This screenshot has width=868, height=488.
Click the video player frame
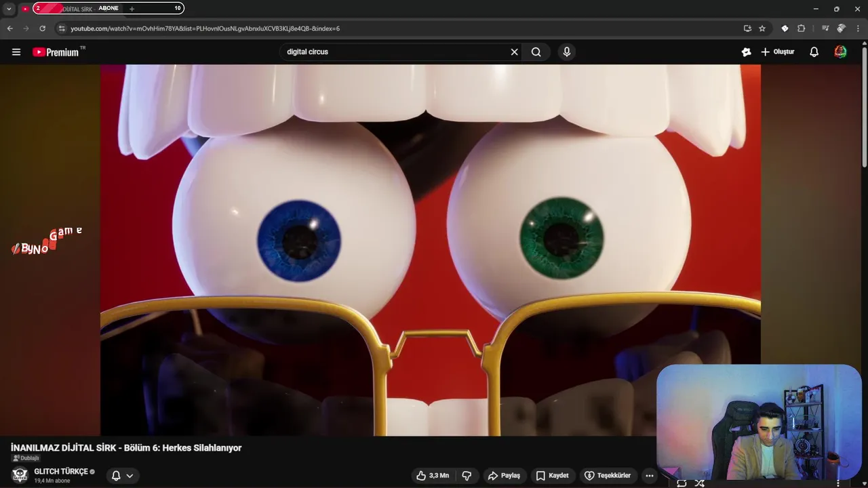(x=431, y=250)
